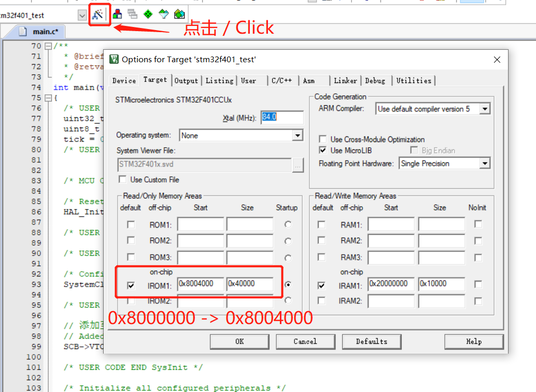Open the ARM Compiler version dropdown
Viewport: 536px width, 392px height.
pos(485,109)
